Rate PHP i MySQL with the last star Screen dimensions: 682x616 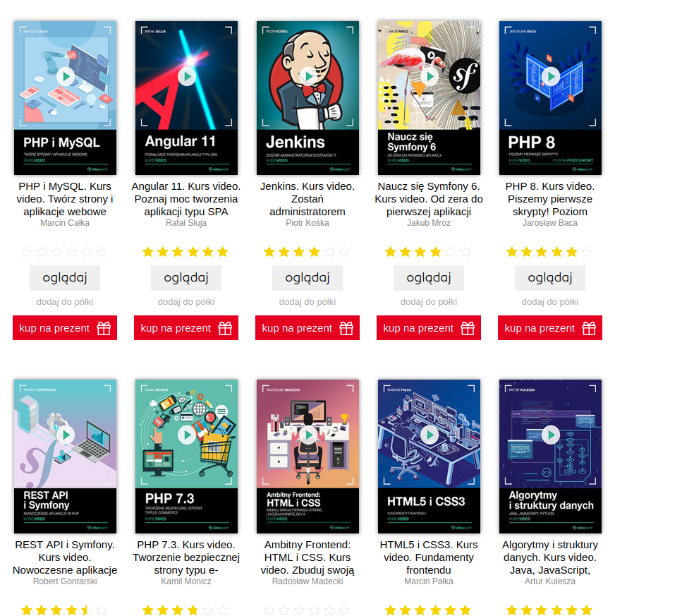click(x=102, y=252)
